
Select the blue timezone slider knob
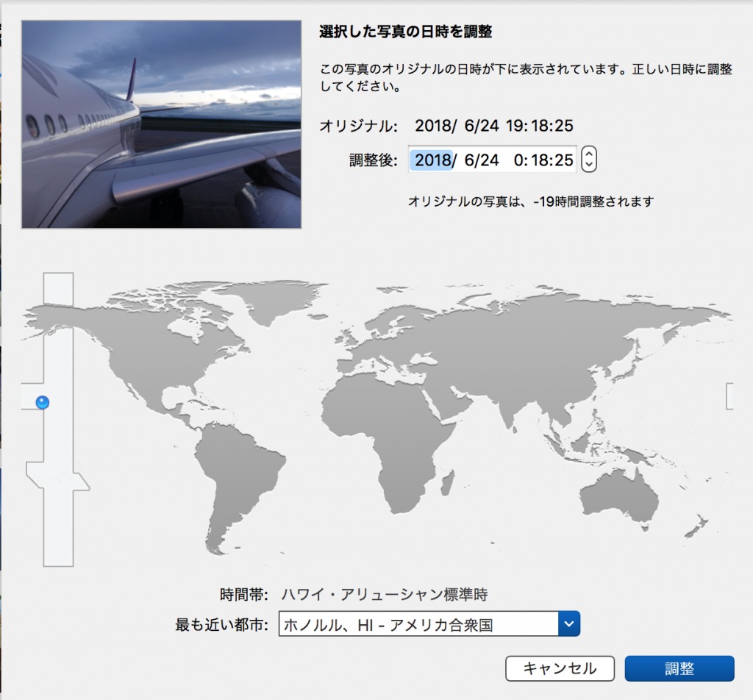pyautogui.click(x=42, y=401)
